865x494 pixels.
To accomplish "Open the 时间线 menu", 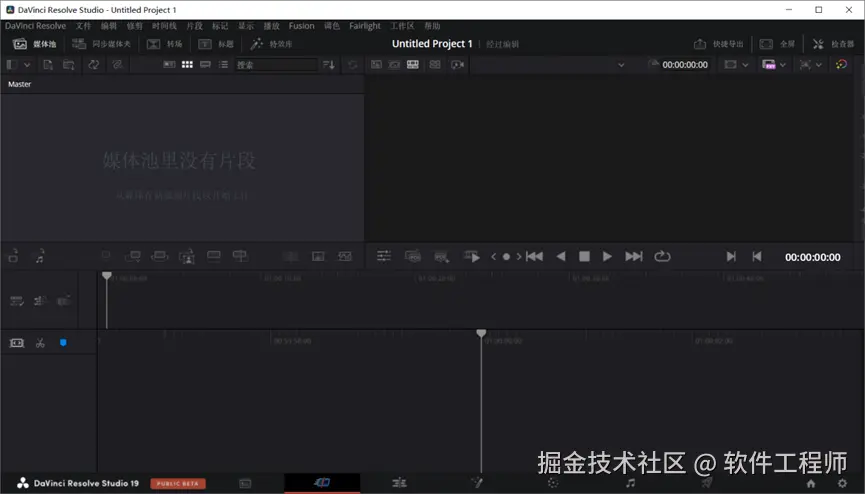I will pos(164,26).
